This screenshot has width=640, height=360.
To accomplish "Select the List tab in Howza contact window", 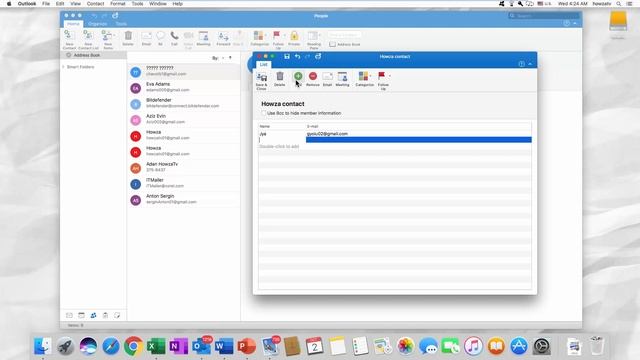I will [264, 64].
